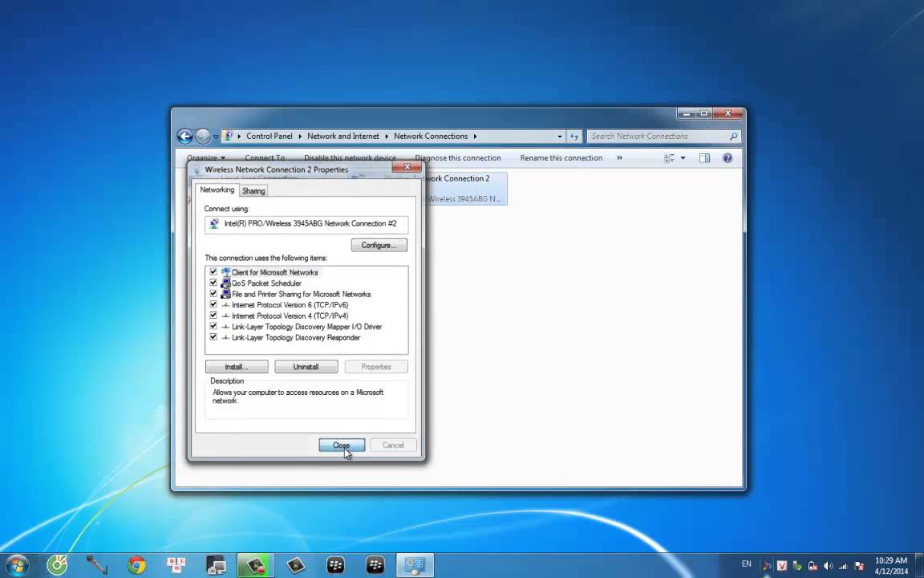The height and width of the screenshot is (578, 924).
Task: Uncheck QoS Packet Scheduler
Action: click(213, 283)
